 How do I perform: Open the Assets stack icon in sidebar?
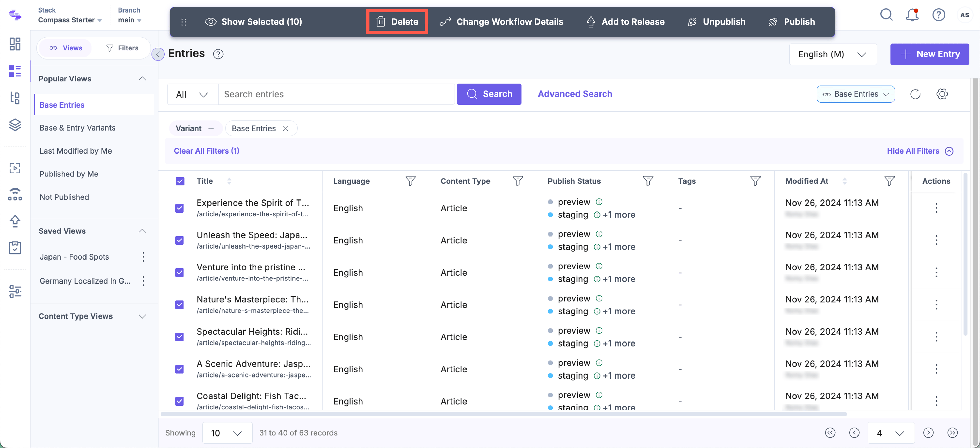coord(15,124)
